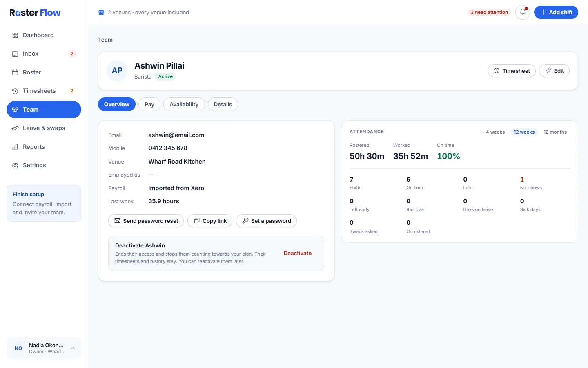The image size is (588, 368).
Task: Open the Finish setup card
Action: pyautogui.click(x=44, y=203)
